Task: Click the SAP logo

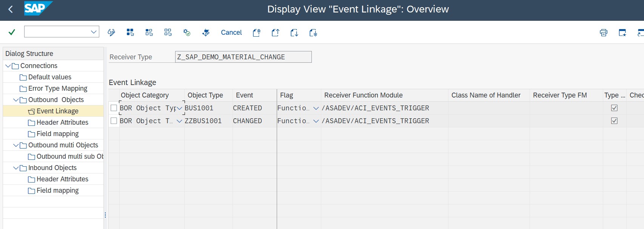Action: (38, 9)
